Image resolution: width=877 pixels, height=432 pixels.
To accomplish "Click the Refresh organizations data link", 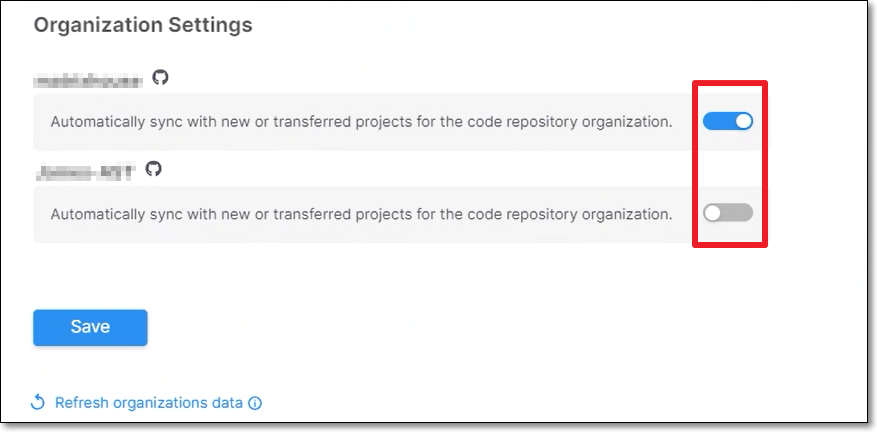I will pyautogui.click(x=148, y=403).
